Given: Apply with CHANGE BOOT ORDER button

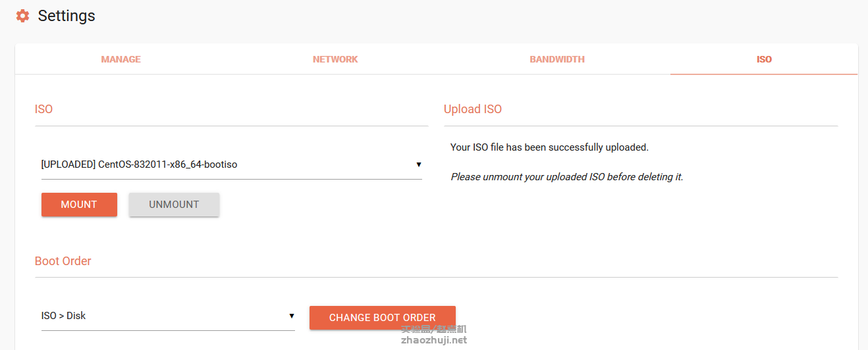Looking at the screenshot, I should [x=383, y=318].
